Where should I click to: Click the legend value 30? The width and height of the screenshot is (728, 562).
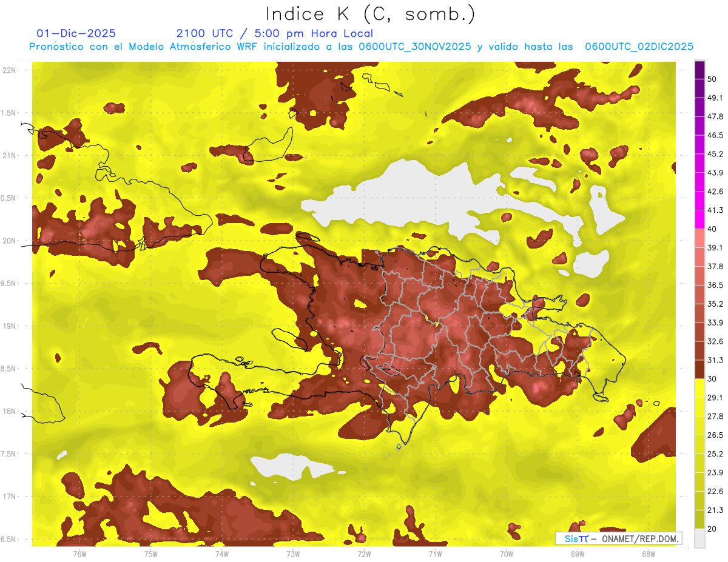[x=712, y=379]
